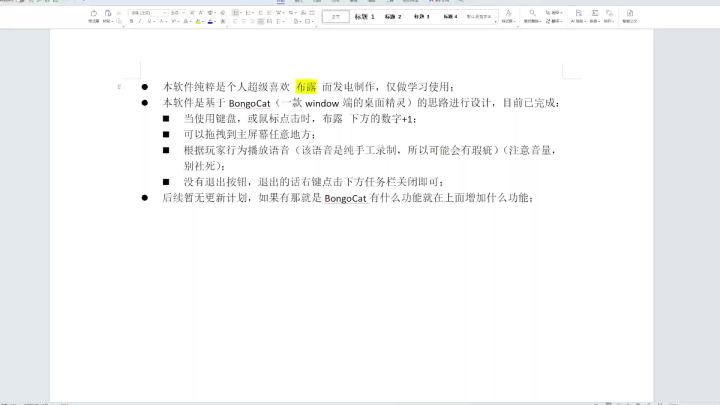
Task: Toggle italic formatting
Action: (140, 21)
